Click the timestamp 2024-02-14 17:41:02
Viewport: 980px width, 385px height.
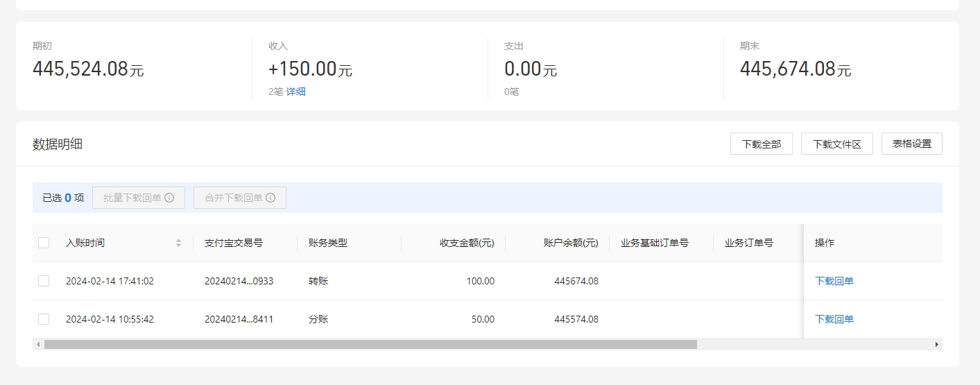pyautogui.click(x=110, y=281)
